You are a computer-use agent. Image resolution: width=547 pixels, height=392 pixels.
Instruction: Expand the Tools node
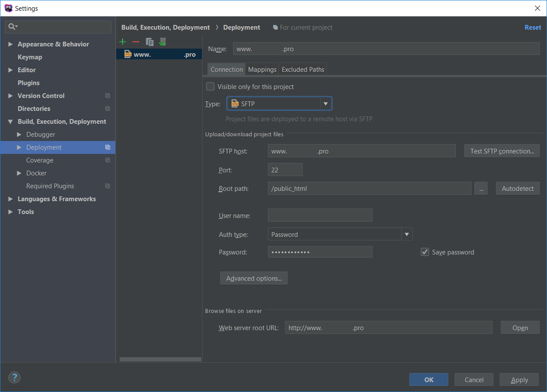click(x=10, y=212)
